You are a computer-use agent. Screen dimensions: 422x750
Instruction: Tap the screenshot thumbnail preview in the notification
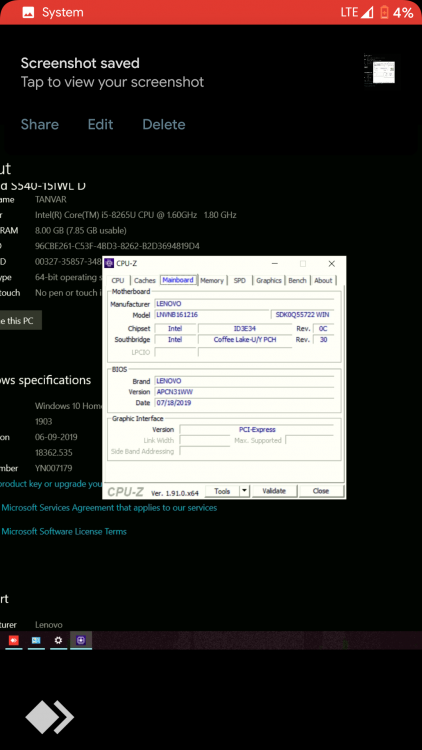[x=381, y=71]
